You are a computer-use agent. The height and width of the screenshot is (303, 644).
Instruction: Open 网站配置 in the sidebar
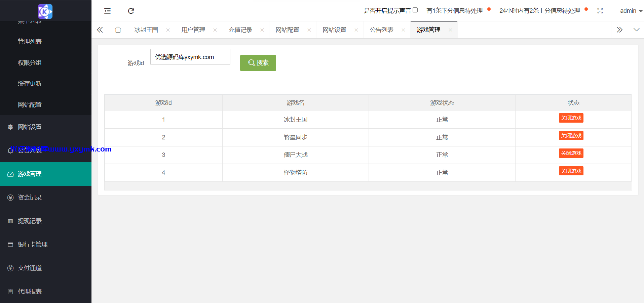coord(46,104)
